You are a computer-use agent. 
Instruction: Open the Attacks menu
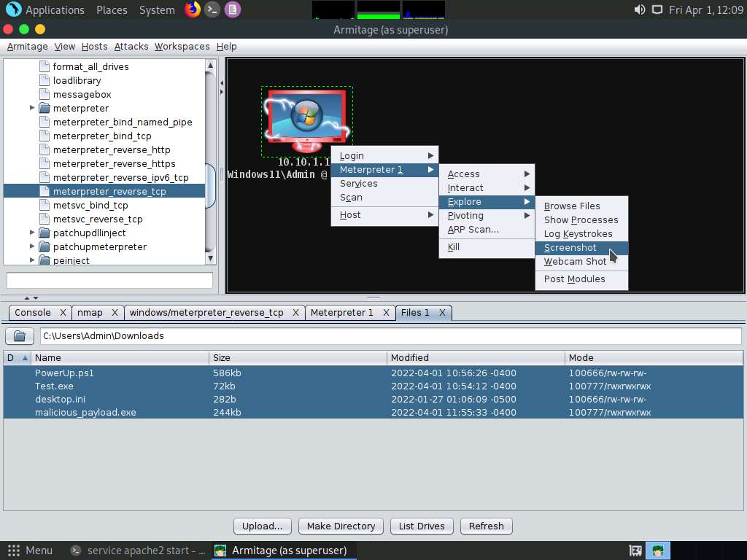pyautogui.click(x=131, y=46)
